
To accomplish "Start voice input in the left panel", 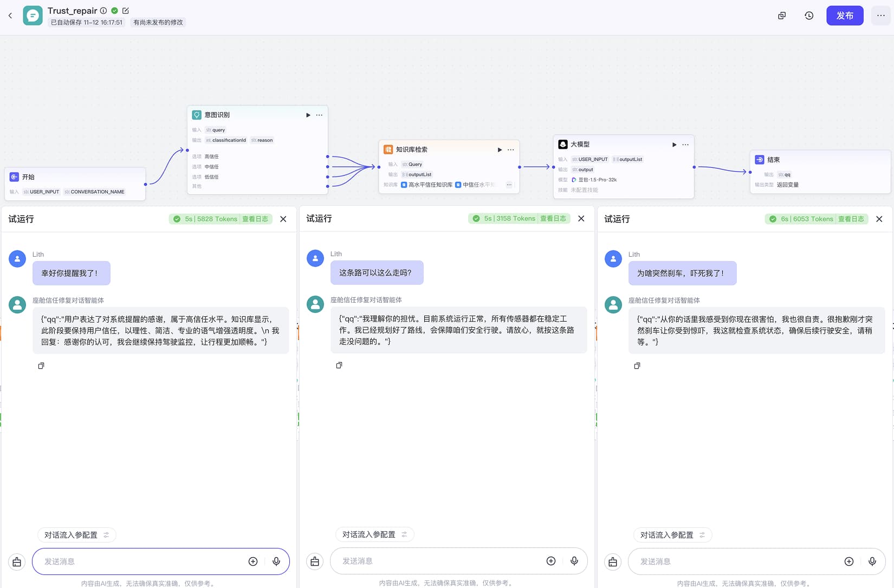I will pyautogui.click(x=276, y=561).
